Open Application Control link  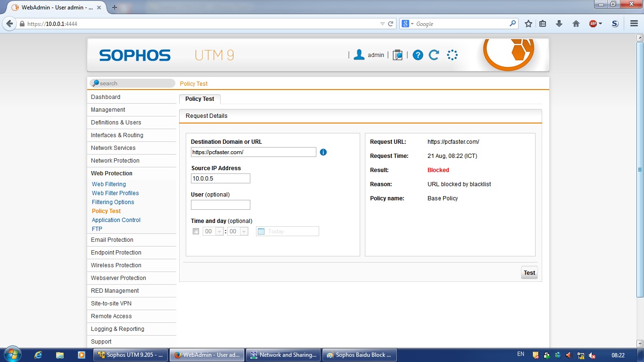(x=116, y=220)
